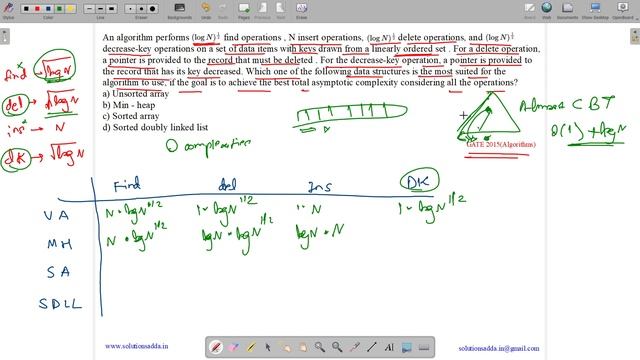Choose the green pen color
Viewport: 640px width, 360px height.
click(x=60, y=9)
